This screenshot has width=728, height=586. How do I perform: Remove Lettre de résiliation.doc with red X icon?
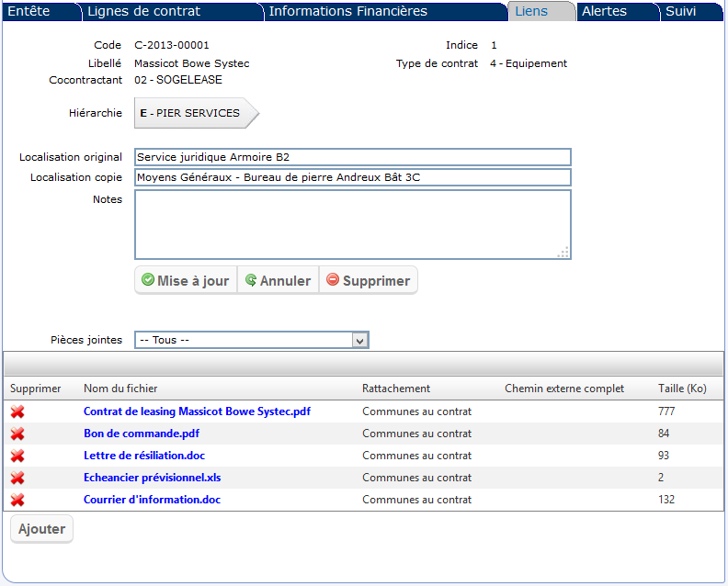click(17, 456)
